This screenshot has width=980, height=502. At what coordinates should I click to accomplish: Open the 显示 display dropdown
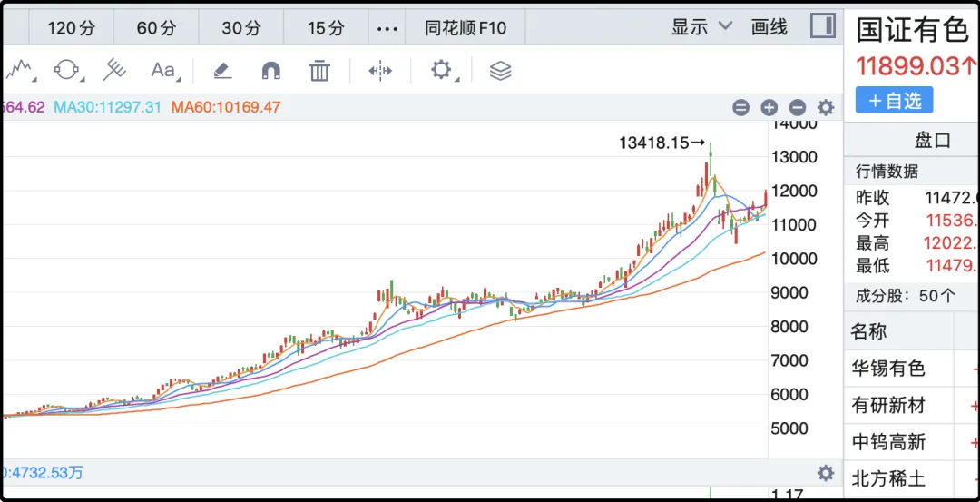coord(701,27)
